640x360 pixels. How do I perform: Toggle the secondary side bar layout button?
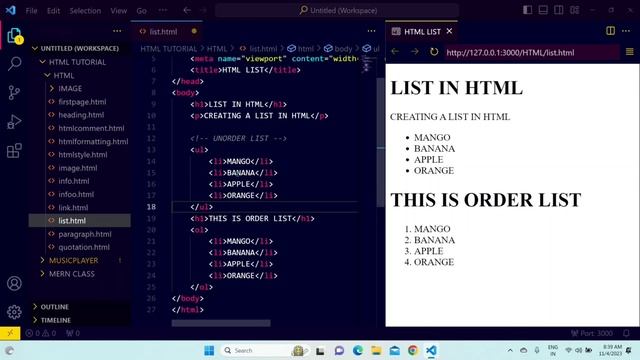(559, 10)
